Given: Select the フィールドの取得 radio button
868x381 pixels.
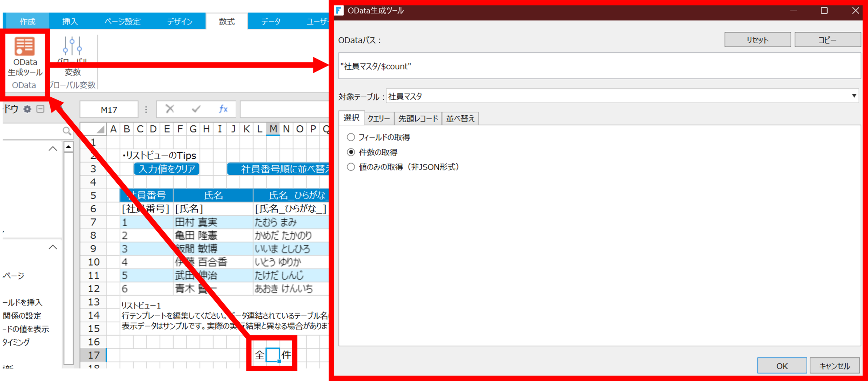Looking at the screenshot, I should 351,137.
